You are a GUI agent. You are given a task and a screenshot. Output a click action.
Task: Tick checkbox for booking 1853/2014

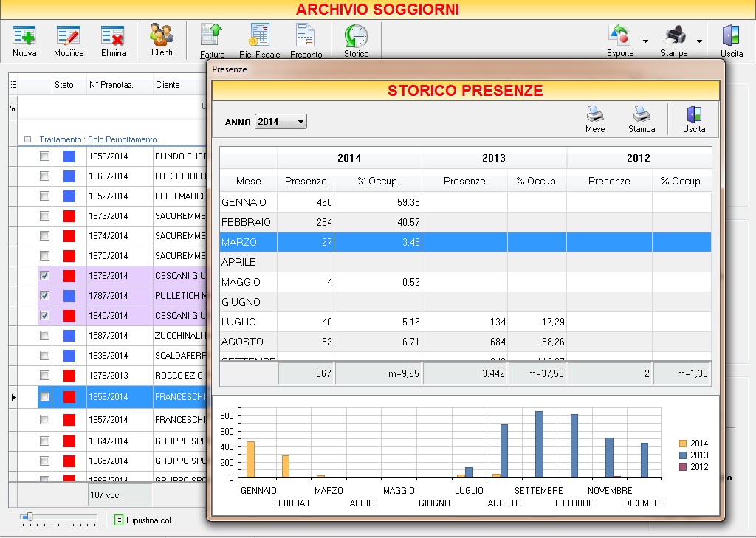click(x=45, y=156)
